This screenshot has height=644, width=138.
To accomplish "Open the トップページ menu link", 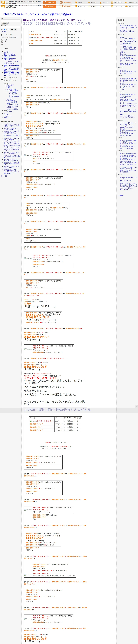I will pos(7,51).
